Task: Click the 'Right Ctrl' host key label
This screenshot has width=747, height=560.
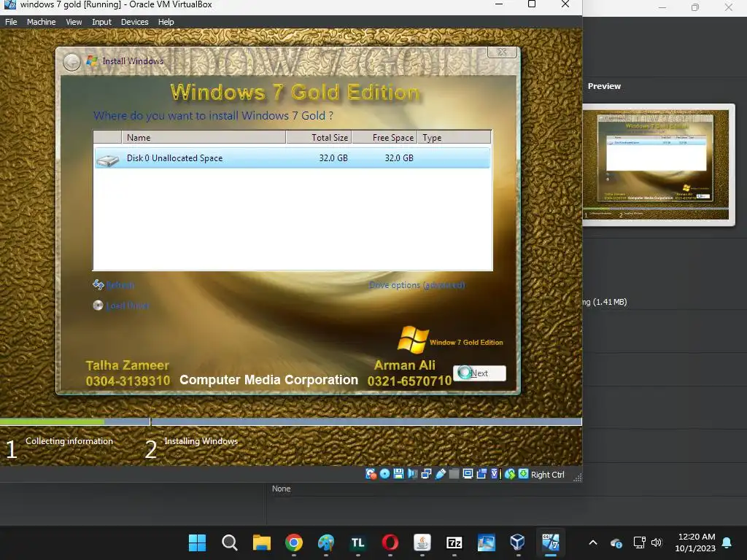Action: (x=547, y=474)
